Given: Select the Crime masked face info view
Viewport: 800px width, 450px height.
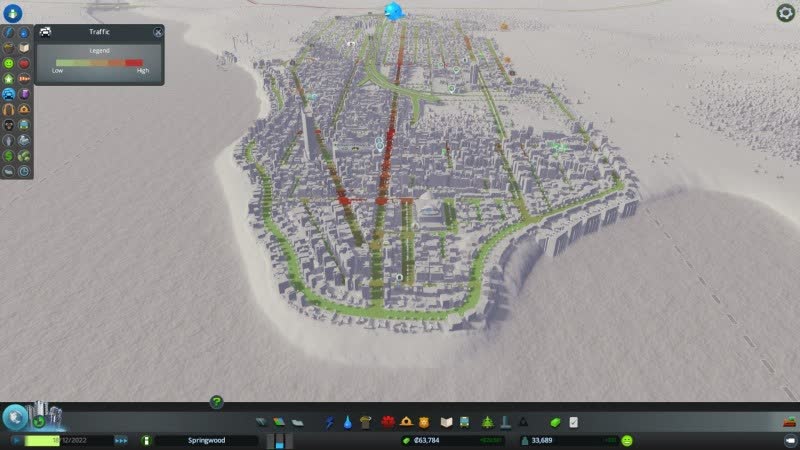Looking at the screenshot, I should (x=9, y=124).
